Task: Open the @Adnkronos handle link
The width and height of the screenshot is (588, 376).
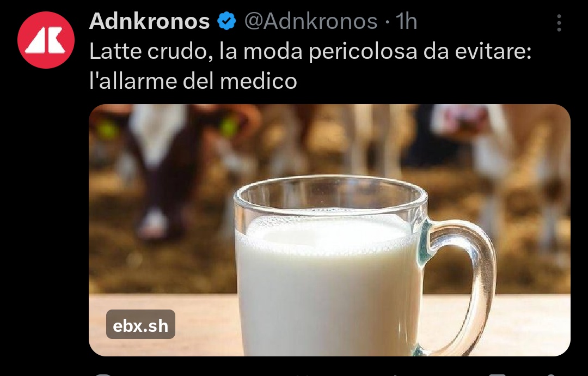Action: point(311,21)
